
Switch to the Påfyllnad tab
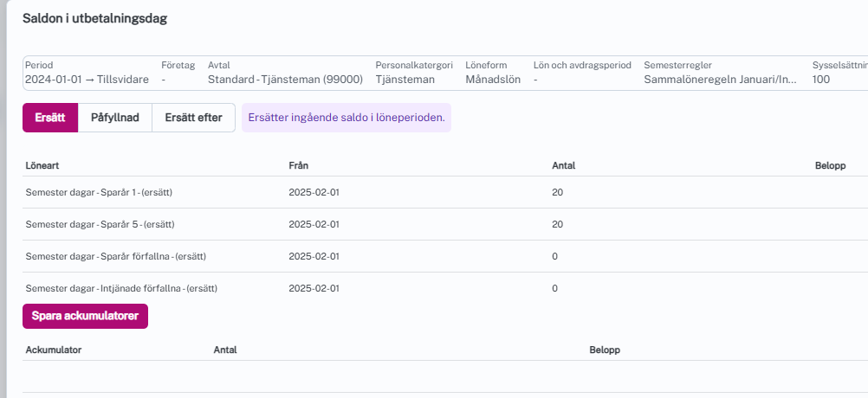115,118
